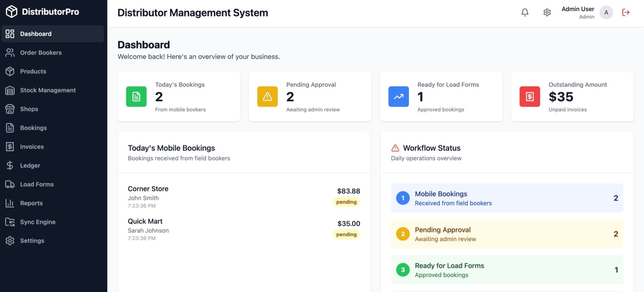Image resolution: width=644 pixels, height=292 pixels.
Task: Click the $83.88 booking amount
Action: pyautogui.click(x=348, y=191)
